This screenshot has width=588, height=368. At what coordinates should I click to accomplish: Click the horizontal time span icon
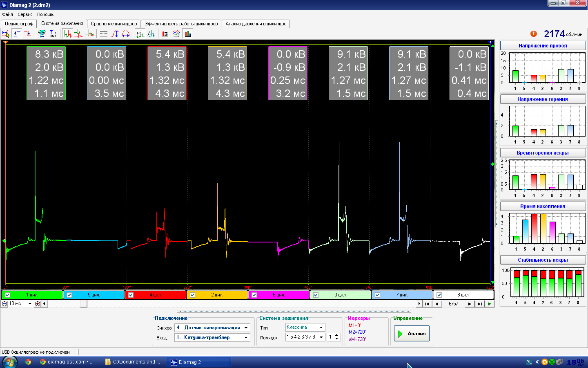click(126, 34)
